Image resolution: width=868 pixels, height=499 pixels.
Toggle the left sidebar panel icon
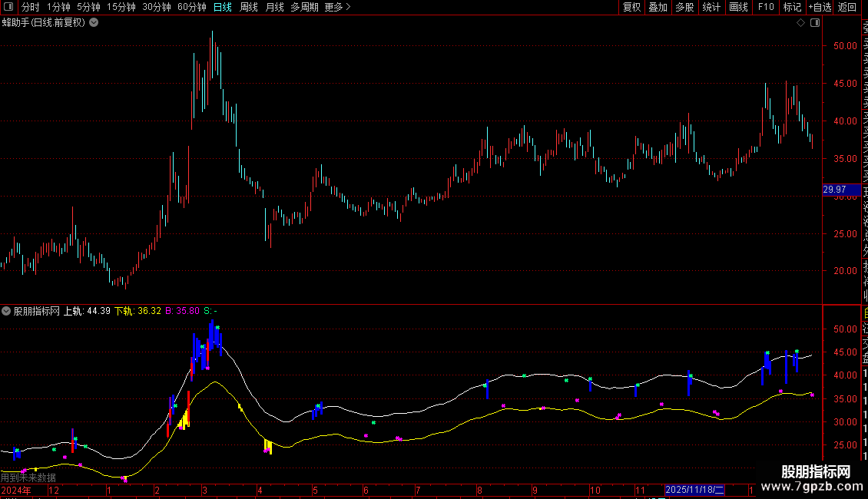click(x=8, y=7)
